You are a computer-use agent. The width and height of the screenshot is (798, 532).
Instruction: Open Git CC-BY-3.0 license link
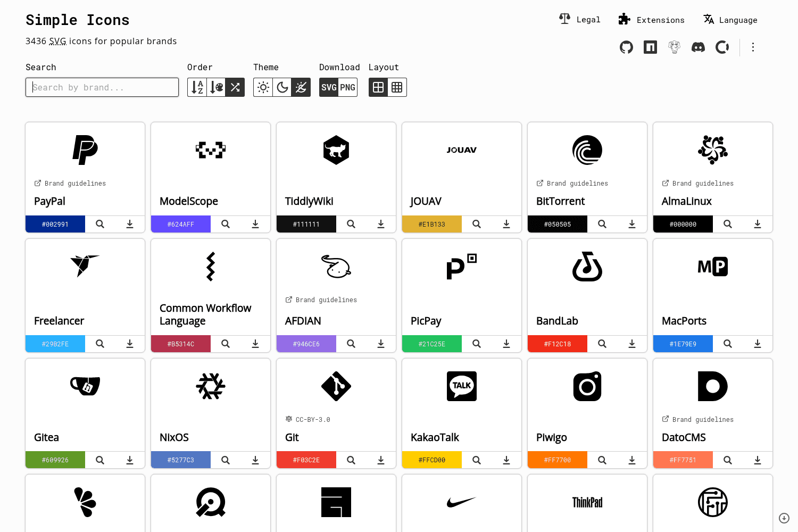308,419
